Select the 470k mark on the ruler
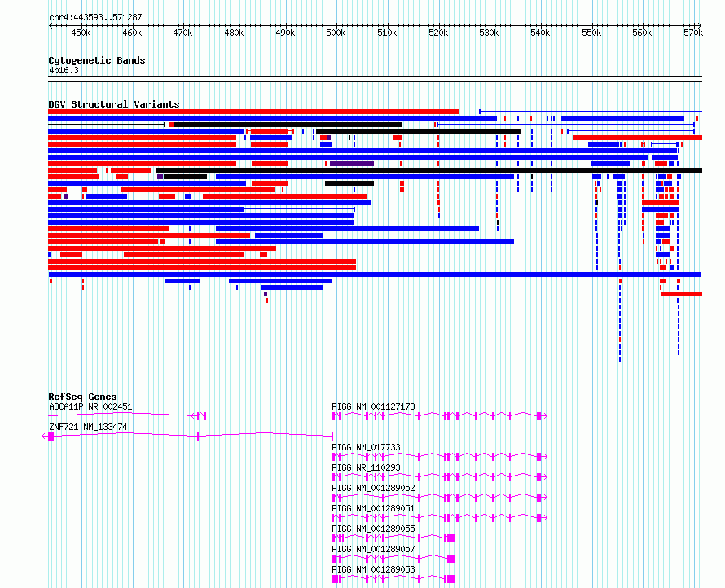 [x=182, y=33]
